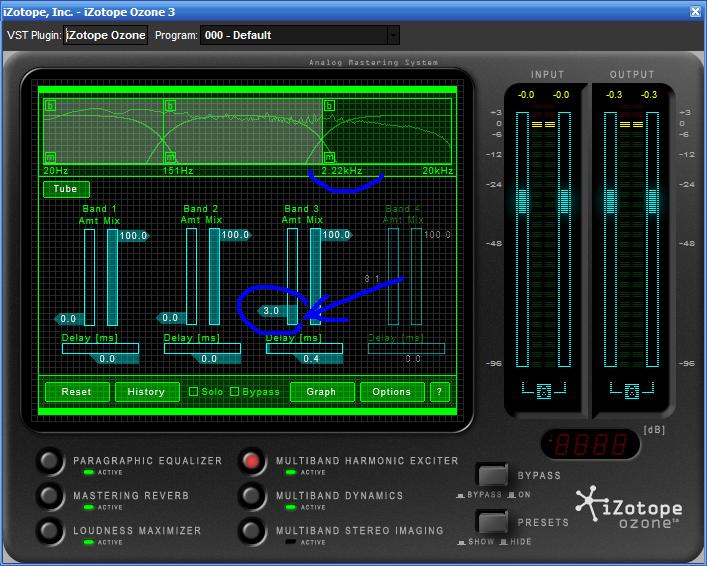Open the Multiband Stereo Imaging module
The height and width of the screenshot is (566, 707).
pos(252,531)
